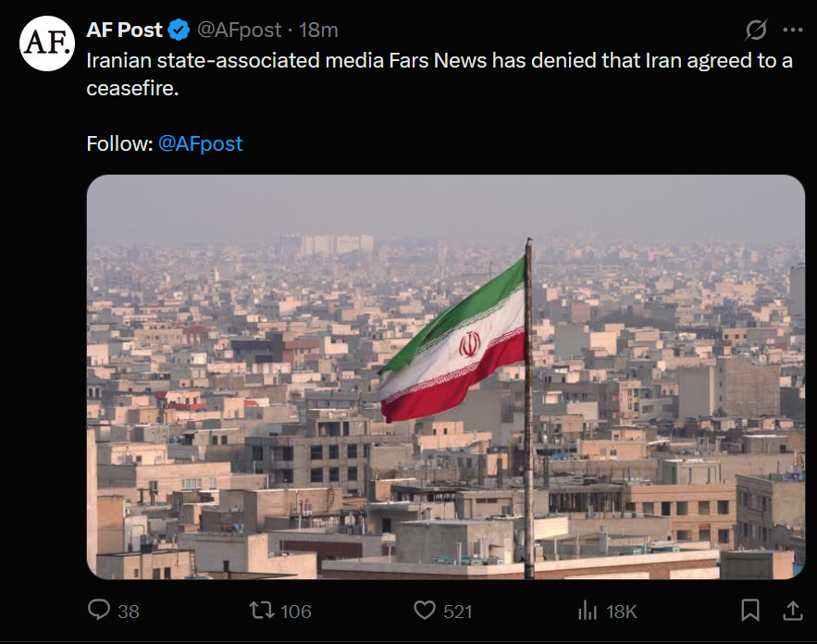Bookmark this post
817x644 pixels.
point(750,610)
